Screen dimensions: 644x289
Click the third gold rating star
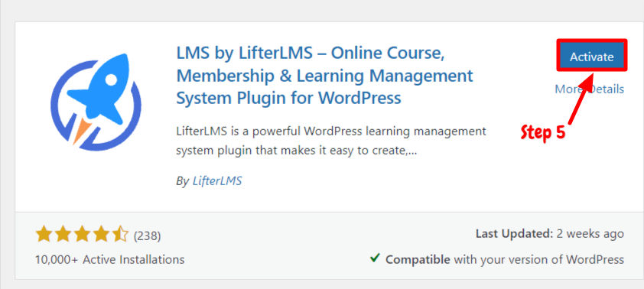pos(82,235)
